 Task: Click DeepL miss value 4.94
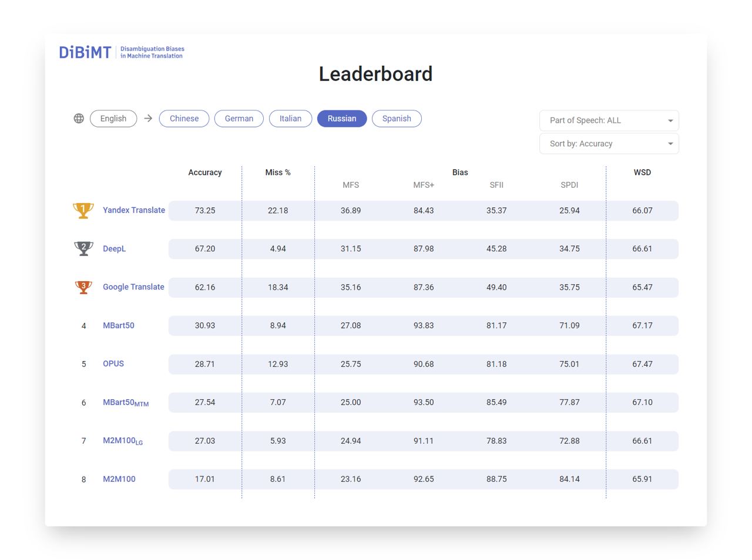click(x=278, y=249)
